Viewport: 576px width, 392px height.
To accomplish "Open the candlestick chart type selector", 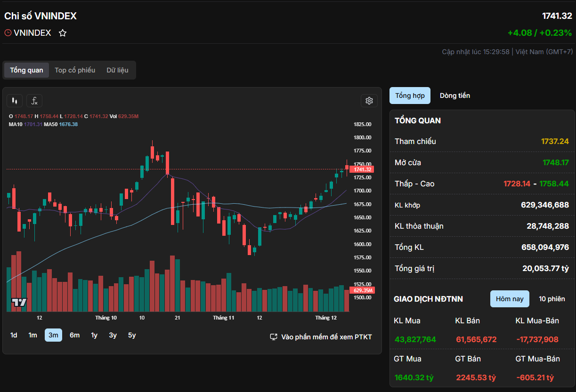I will [x=15, y=101].
